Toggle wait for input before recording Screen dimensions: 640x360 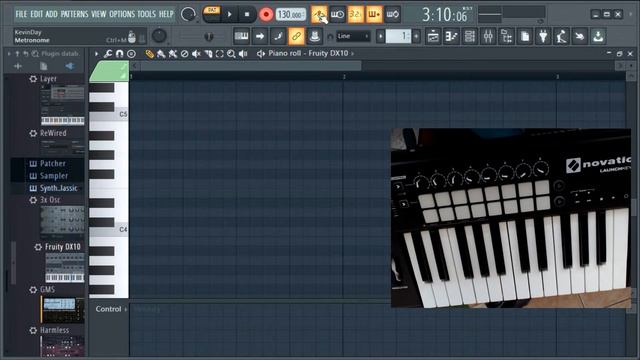point(337,15)
